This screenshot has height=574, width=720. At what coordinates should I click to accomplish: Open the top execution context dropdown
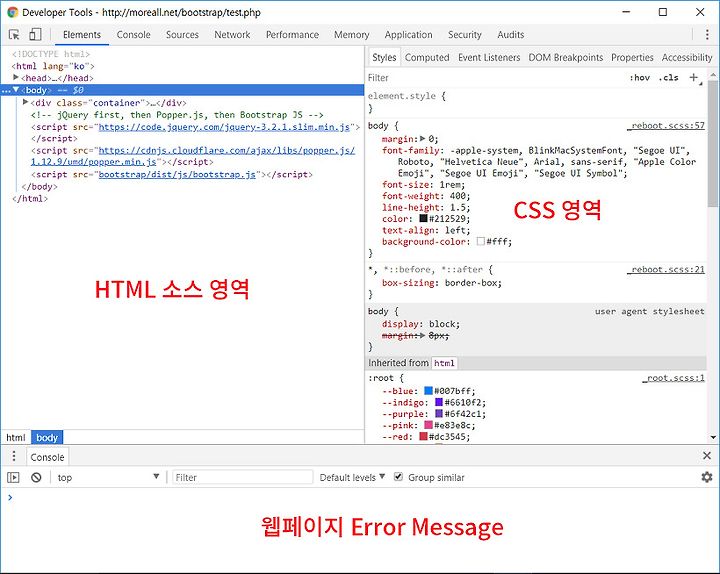coord(108,477)
